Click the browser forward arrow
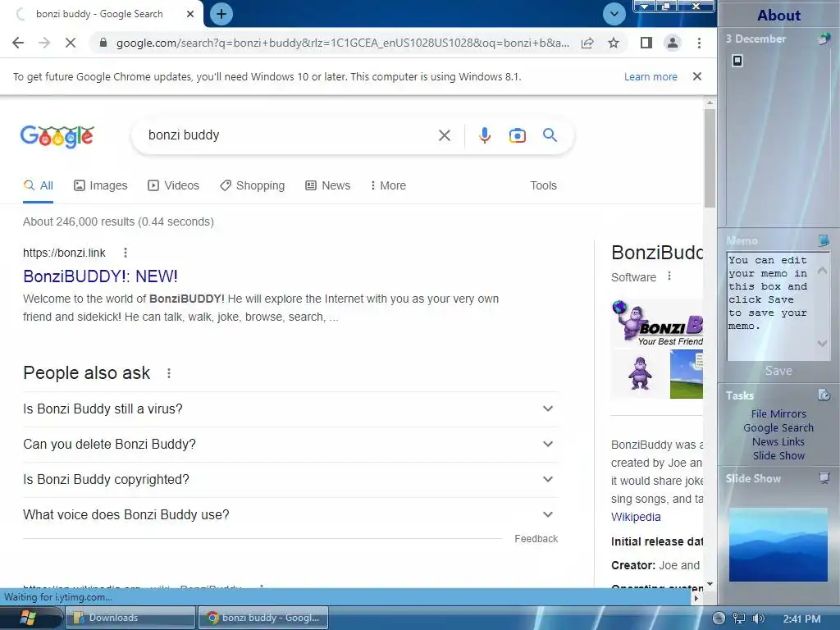 point(44,43)
